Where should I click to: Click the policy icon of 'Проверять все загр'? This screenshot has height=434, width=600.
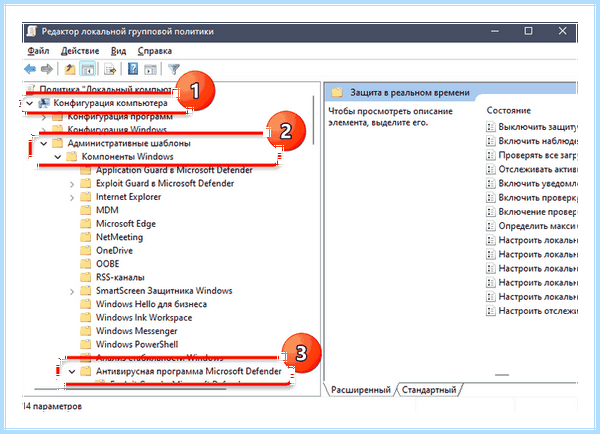tap(490, 155)
